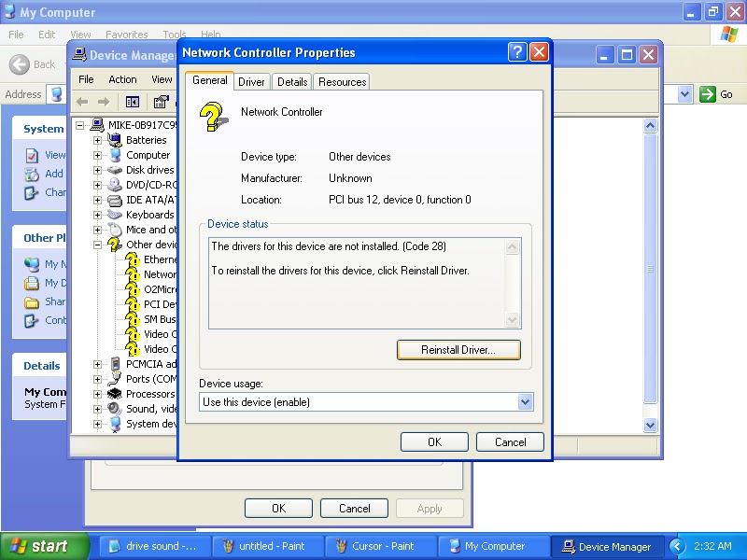Switch to the Driver tab
The image size is (747, 560).
tap(251, 82)
